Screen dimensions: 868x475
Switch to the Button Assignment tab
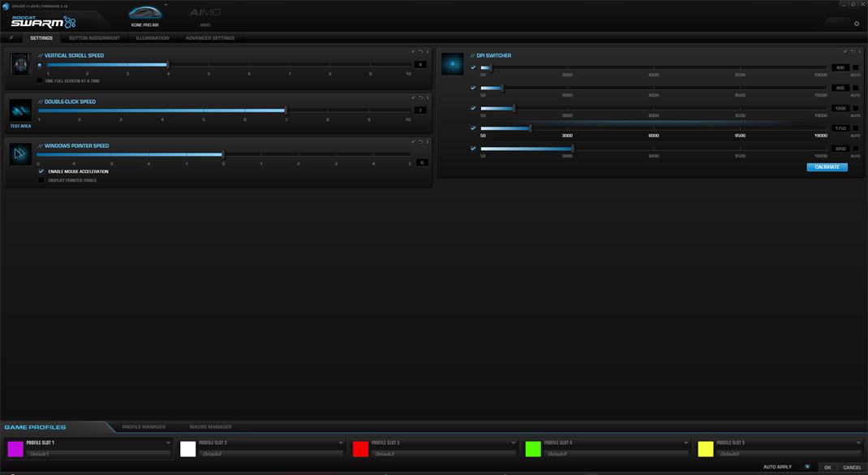point(94,38)
